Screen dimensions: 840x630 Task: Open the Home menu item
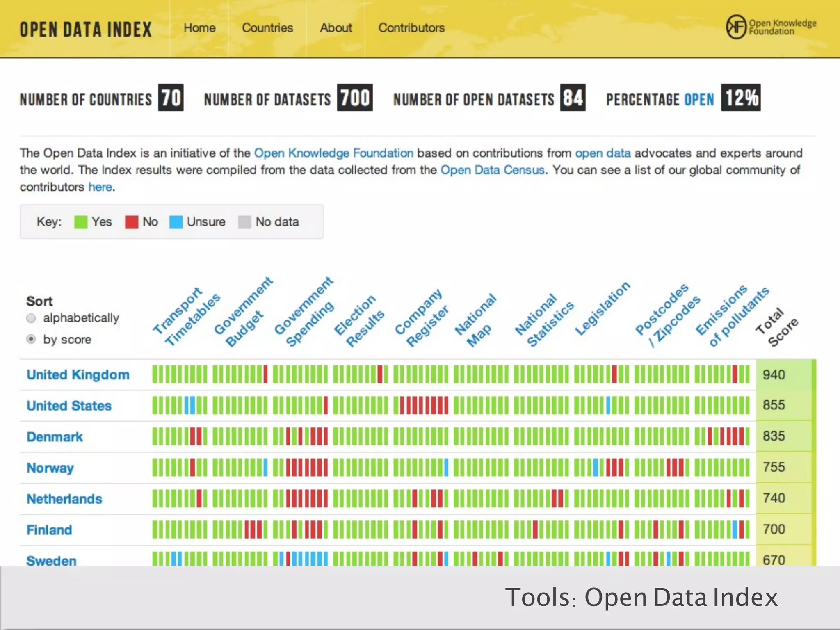point(199,28)
